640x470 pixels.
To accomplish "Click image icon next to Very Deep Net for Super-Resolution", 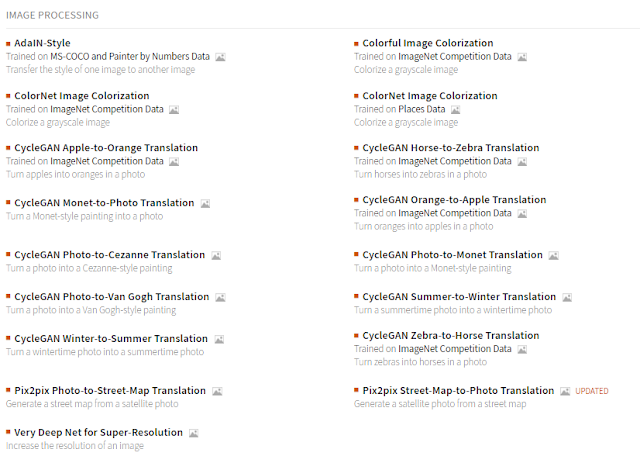I will click(x=193, y=433).
